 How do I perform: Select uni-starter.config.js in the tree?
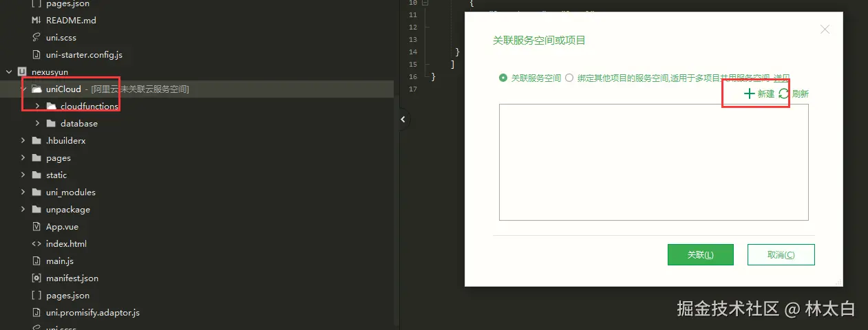(84, 54)
